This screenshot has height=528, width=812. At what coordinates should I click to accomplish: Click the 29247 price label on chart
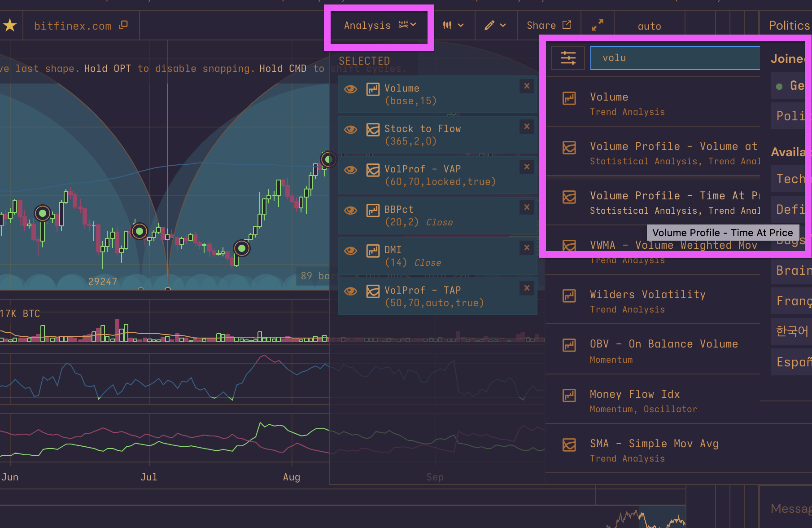(x=103, y=282)
